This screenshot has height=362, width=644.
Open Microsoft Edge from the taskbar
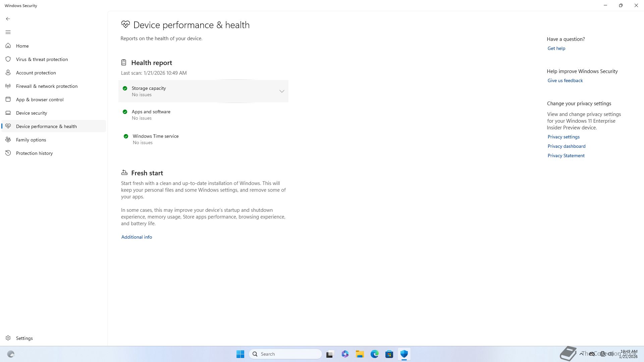pyautogui.click(x=374, y=354)
